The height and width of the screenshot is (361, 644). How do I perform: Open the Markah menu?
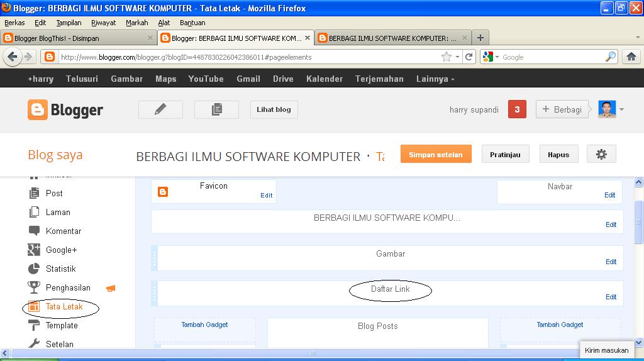coord(136,23)
